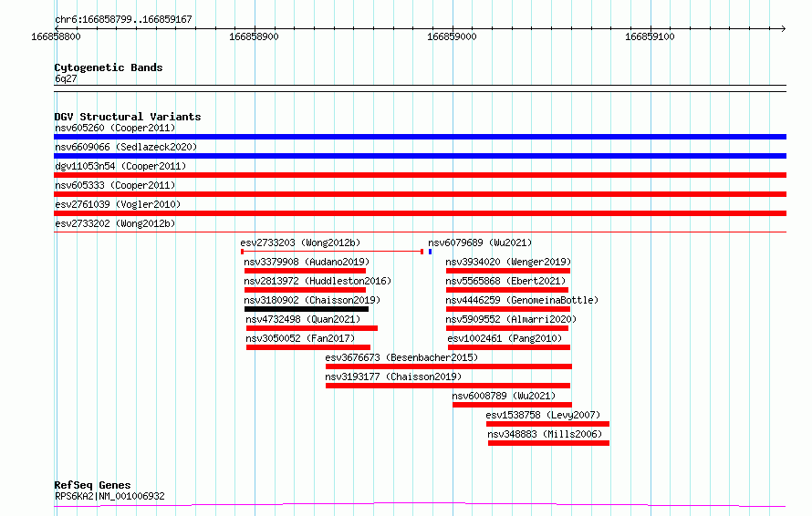Click the RefSeq Genes track title
This screenshot has height=516, width=812.
[x=92, y=486]
